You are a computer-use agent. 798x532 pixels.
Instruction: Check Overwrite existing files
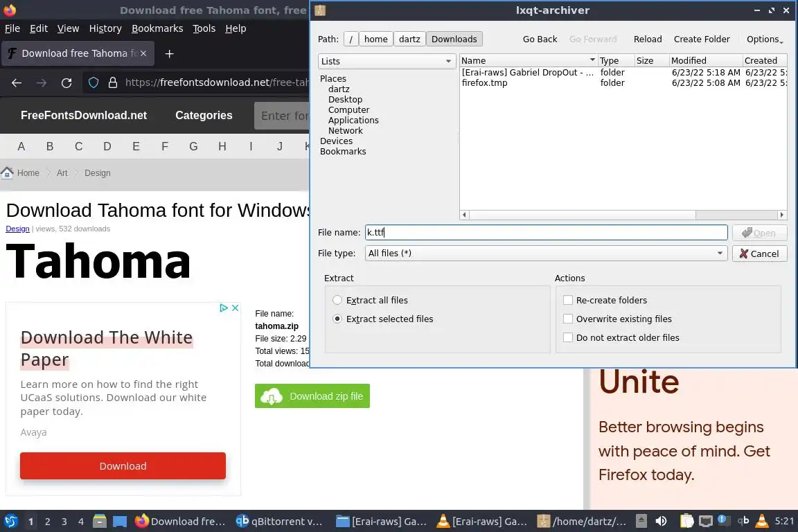click(x=568, y=319)
